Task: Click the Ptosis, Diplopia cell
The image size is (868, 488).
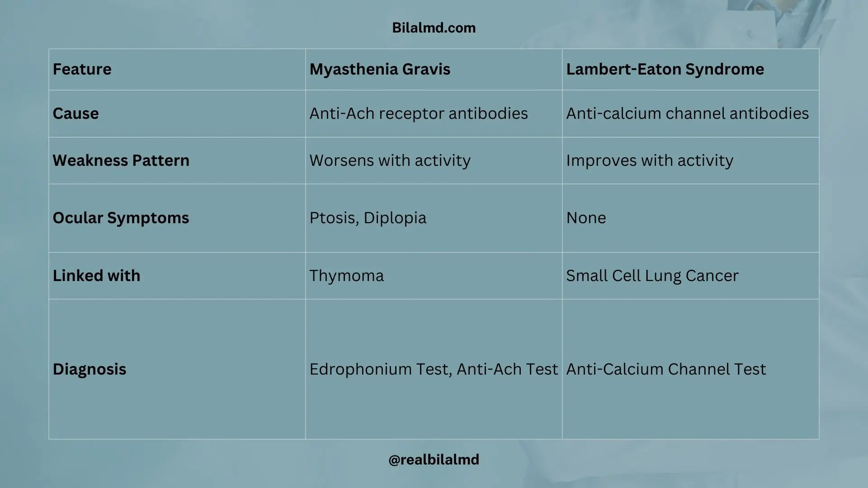Action: 368,218
